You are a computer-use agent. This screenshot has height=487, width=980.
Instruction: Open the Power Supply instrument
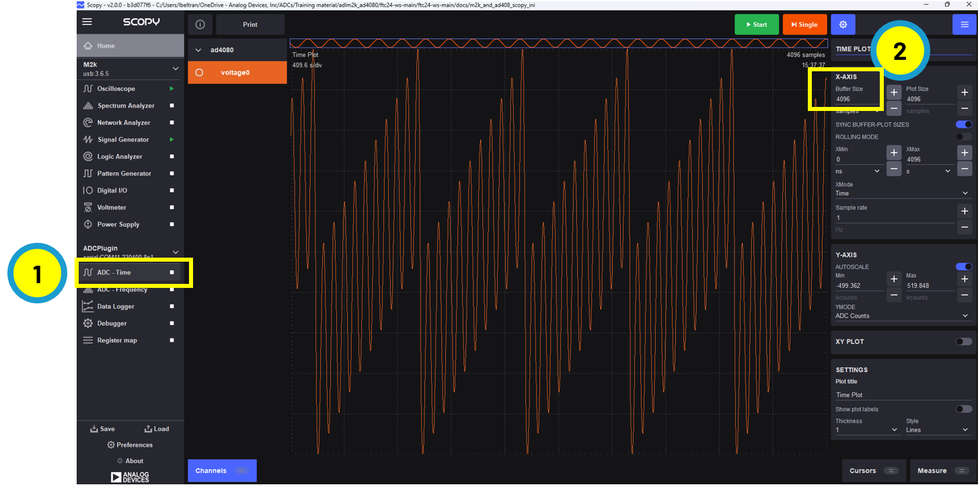[118, 225]
